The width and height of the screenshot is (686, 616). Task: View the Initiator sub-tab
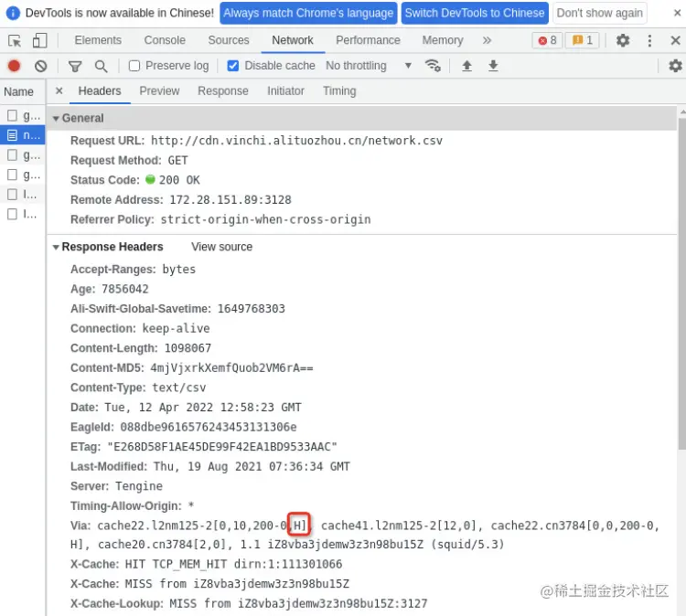[x=285, y=90]
